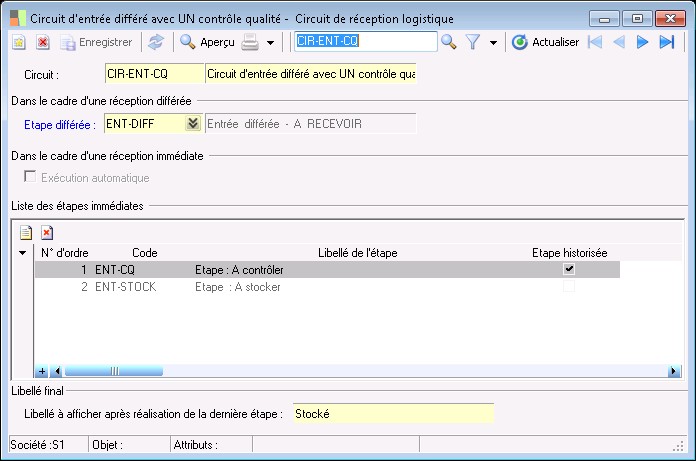
Task: Go to last record arrow
Action: pos(667,43)
